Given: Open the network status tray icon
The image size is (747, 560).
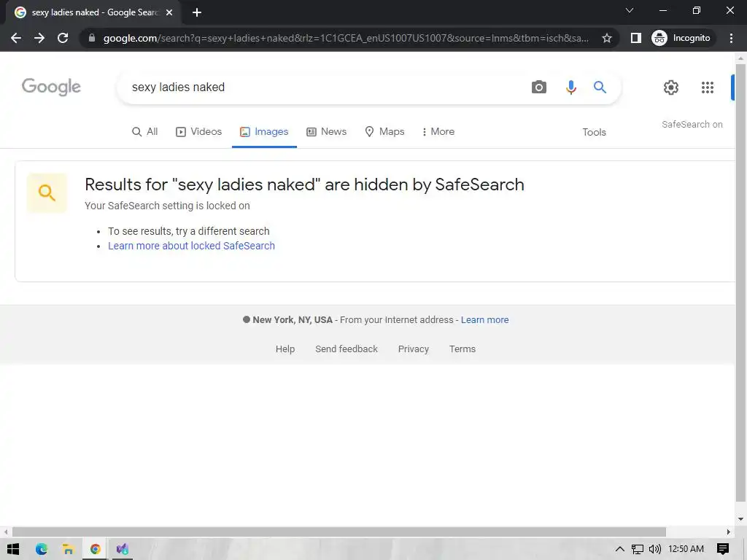Looking at the screenshot, I should coord(637,549).
